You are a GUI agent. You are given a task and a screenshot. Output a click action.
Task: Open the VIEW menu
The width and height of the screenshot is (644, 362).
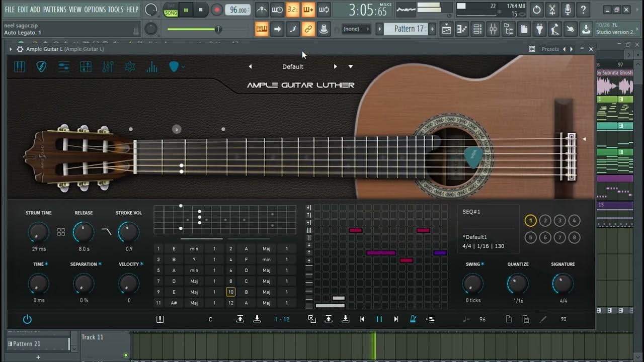coord(75,10)
